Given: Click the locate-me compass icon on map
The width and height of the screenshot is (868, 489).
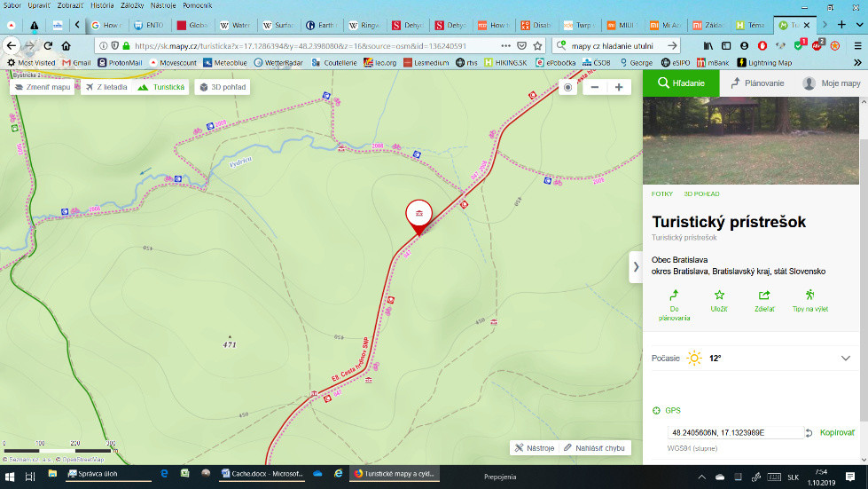Looking at the screenshot, I should coord(568,87).
